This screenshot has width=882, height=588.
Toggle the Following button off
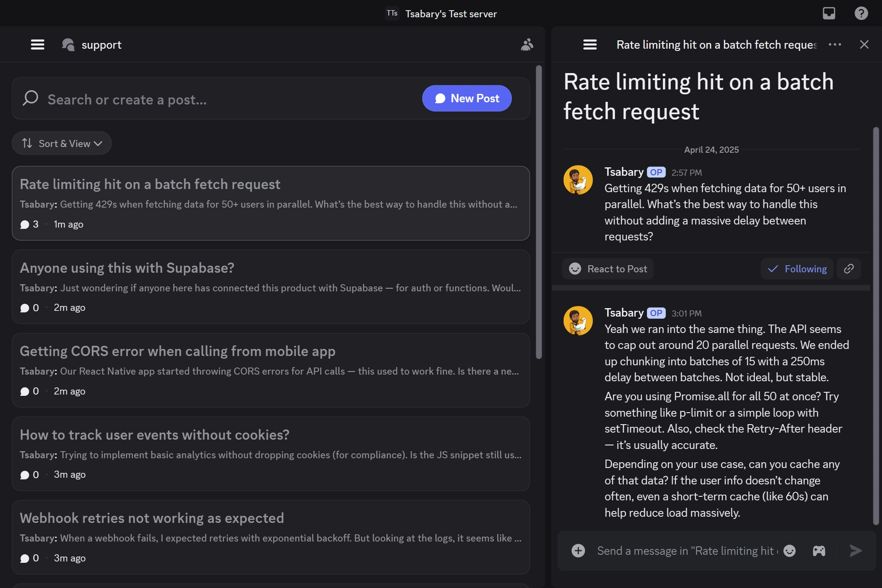pyautogui.click(x=797, y=269)
